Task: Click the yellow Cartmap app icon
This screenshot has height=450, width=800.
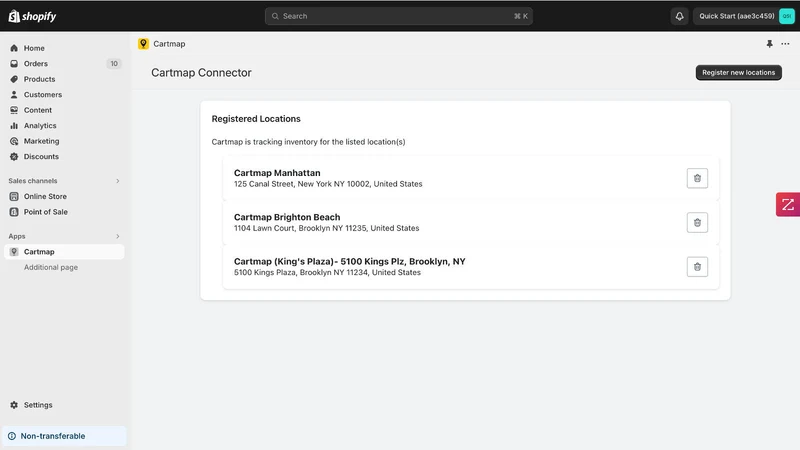Action: tap(143, 44)
